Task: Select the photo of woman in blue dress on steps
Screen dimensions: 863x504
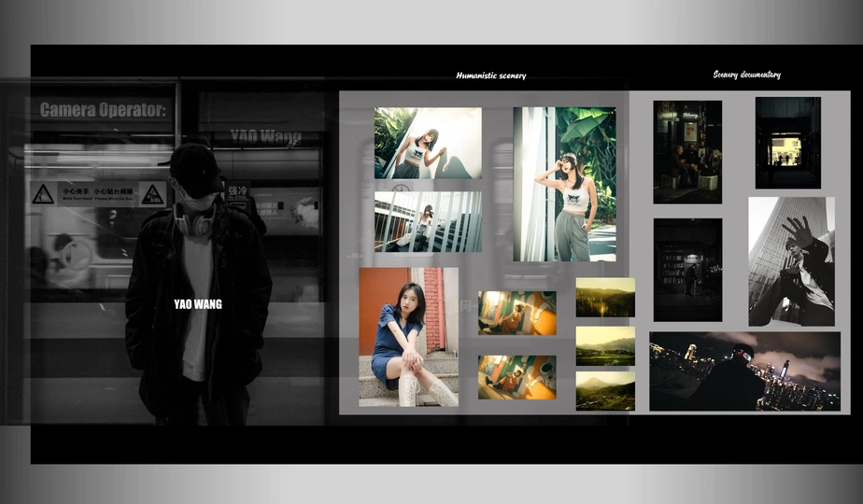Action: (408, 337)
